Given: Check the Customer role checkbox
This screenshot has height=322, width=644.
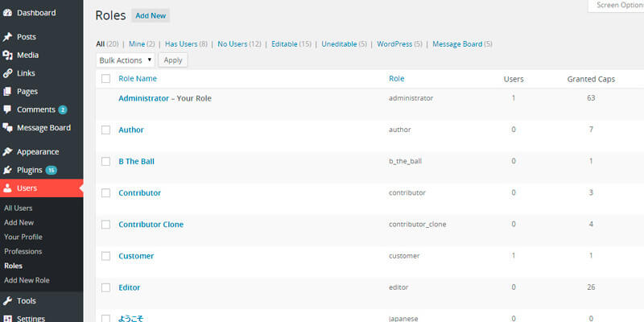Looking at the screenshot, I should (x=106, y=256).
